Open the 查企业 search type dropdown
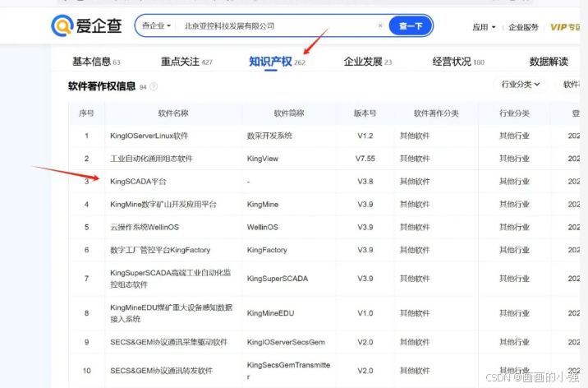588x388 pixels. click(156, 25)
